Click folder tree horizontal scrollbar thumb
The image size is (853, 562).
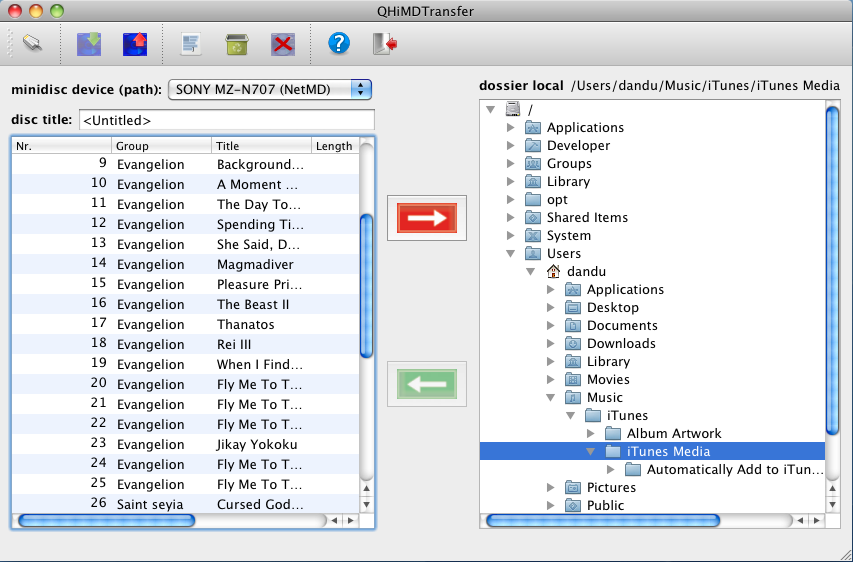click(603, 521)
